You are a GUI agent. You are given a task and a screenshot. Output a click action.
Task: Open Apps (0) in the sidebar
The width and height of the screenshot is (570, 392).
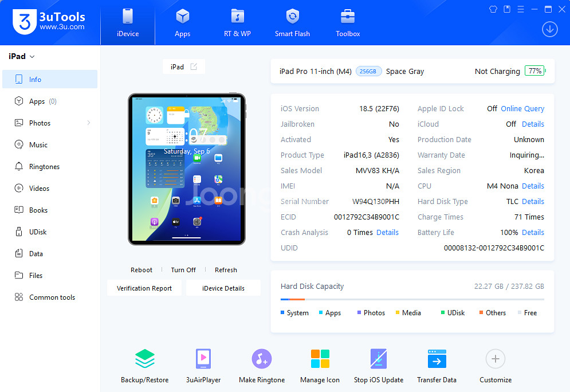pyautogui.click(x=50, y=101)
